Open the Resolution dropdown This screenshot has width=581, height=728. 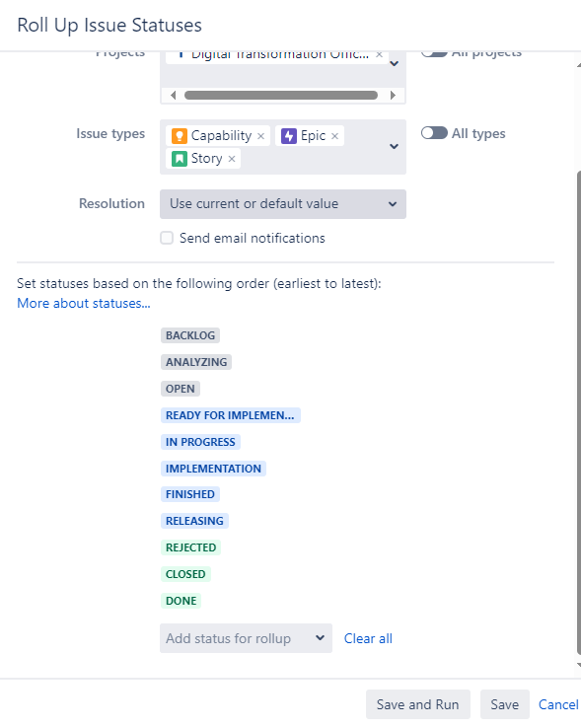(x=283, y=204)
